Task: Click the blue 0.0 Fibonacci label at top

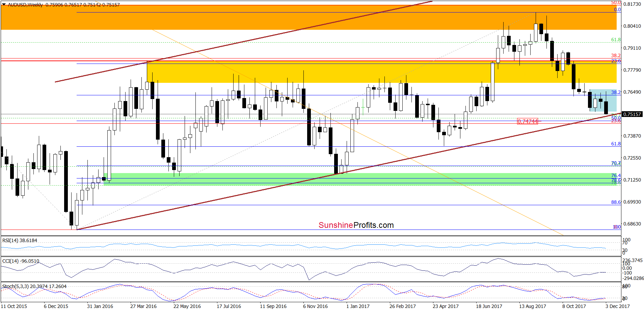Action: [617, 9]
